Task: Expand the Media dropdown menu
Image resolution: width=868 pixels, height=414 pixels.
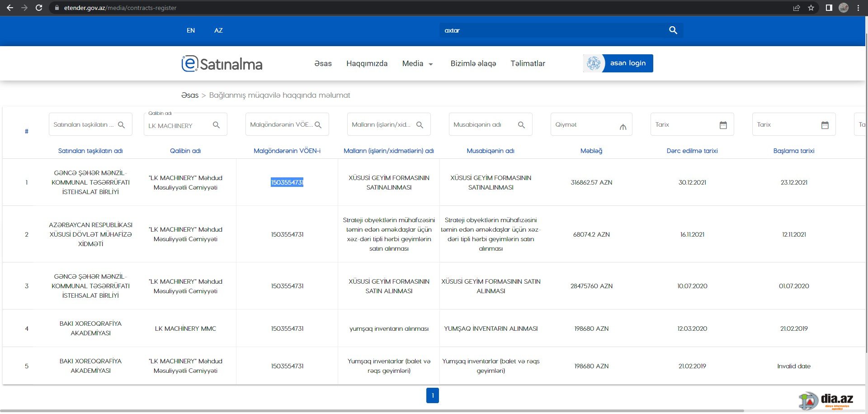Action: [x=418, y=64]
